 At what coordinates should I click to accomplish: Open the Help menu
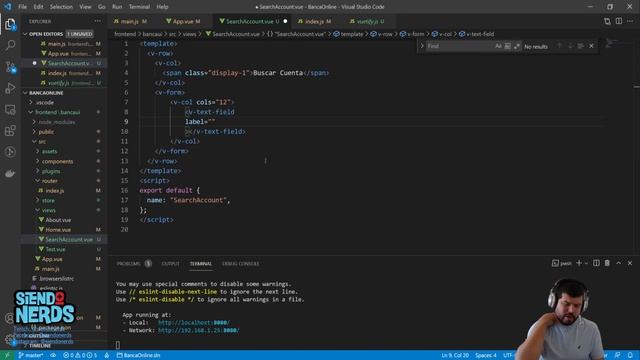[162, 7]
